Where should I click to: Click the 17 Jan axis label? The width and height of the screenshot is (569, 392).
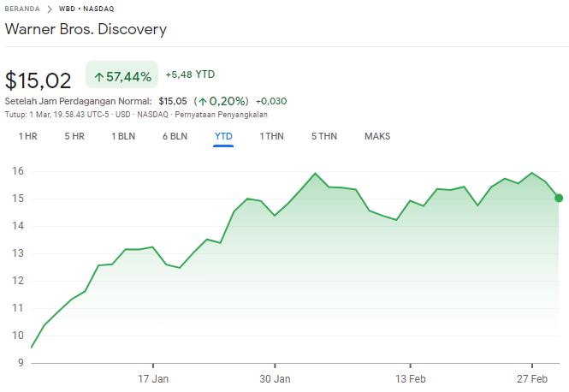point(153,379)
